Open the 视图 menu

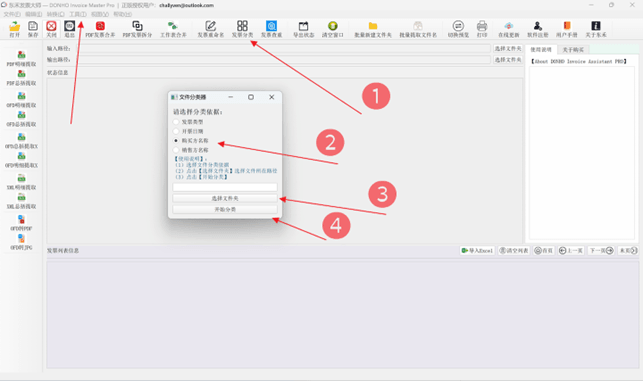coord(100,14)
